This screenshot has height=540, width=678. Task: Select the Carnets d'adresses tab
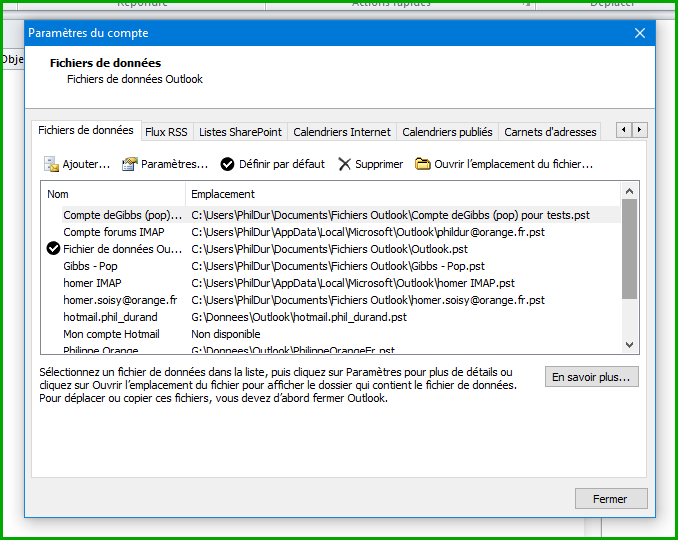click(550, 132)
